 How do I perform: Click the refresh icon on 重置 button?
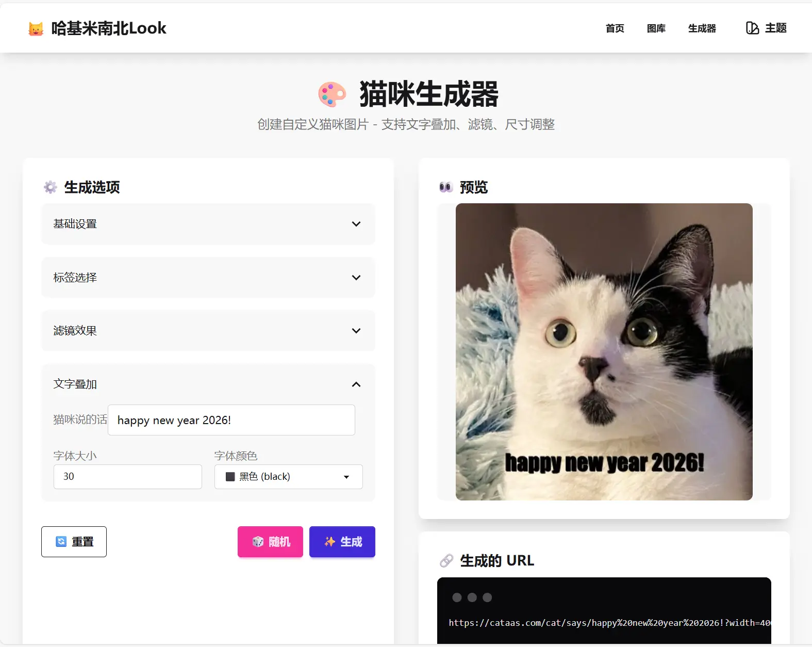[61, 542]
